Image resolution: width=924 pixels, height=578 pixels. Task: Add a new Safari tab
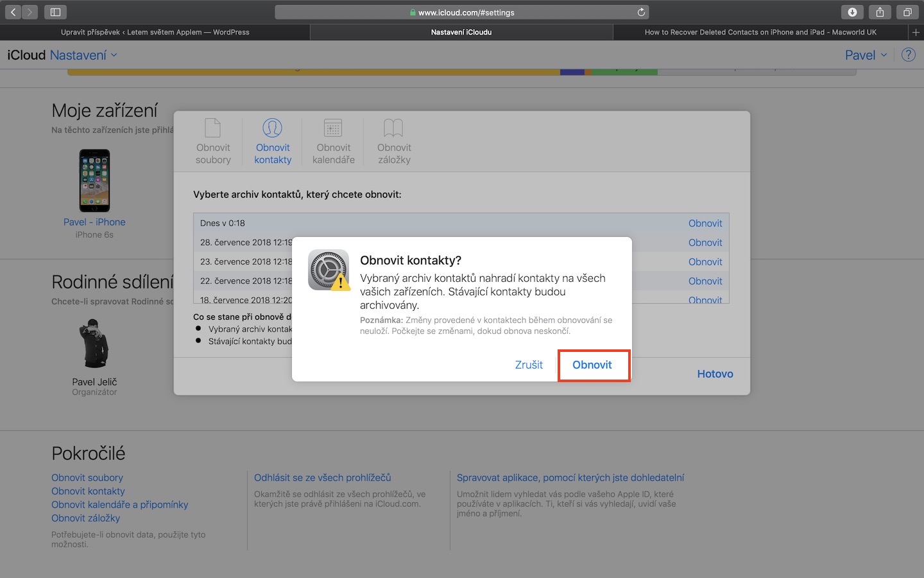tap(916, 32)
